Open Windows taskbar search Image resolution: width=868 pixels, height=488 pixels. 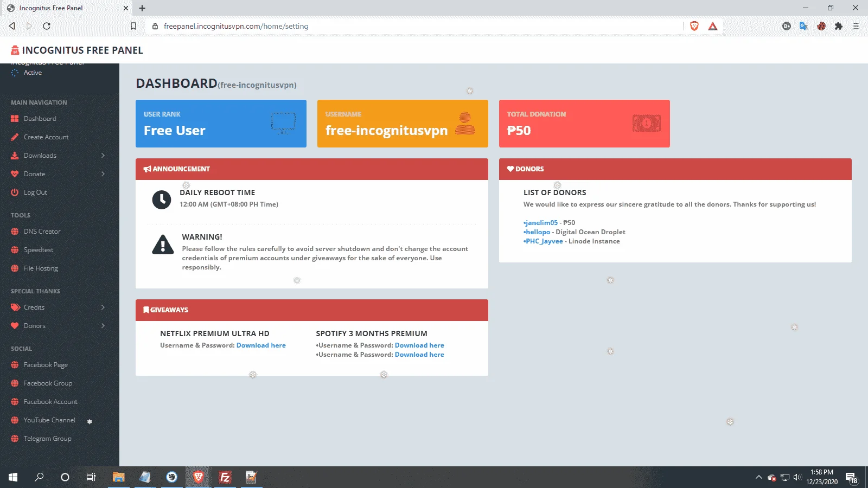[39, 477]
